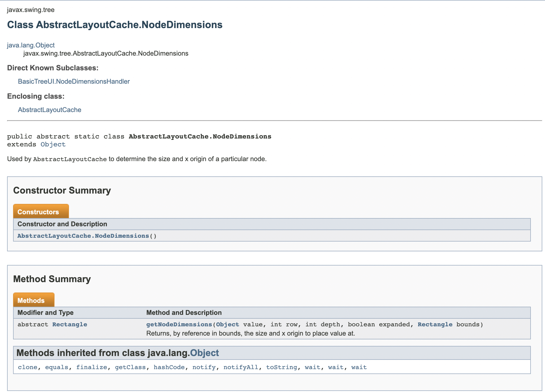Open Object link in inherited methods heading
Screen dimensions: 545x392
pos(204,353)
